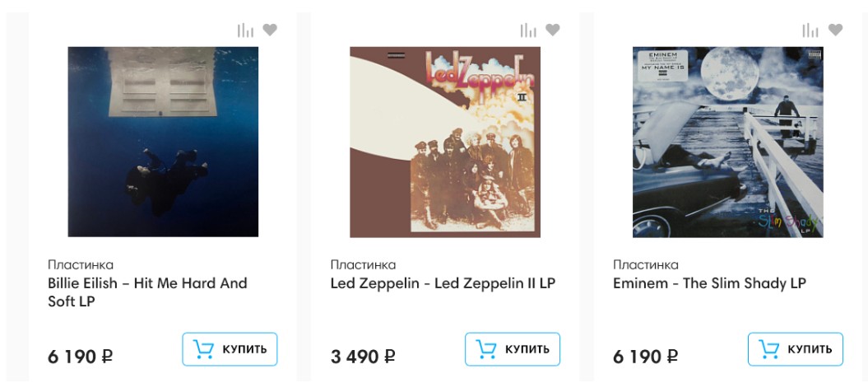
Task: Open the Billie Eilish album cover image
Action: coord(163,142)
